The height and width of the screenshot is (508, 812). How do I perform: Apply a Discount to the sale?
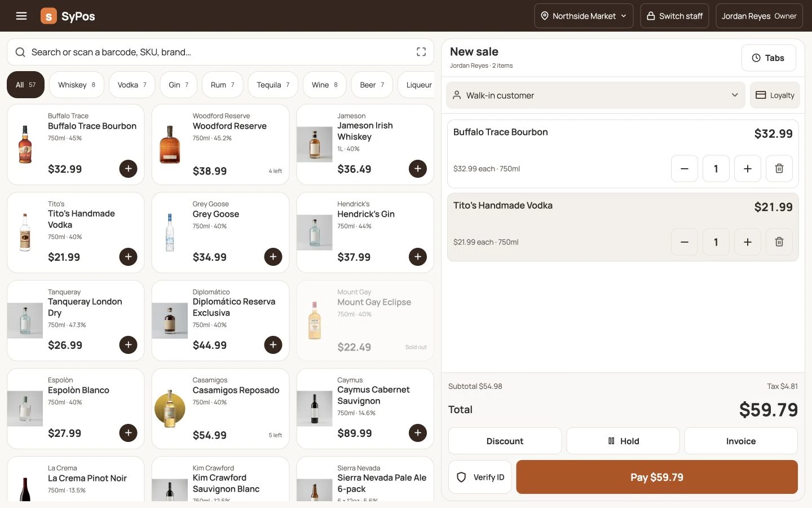click(505, 441)
